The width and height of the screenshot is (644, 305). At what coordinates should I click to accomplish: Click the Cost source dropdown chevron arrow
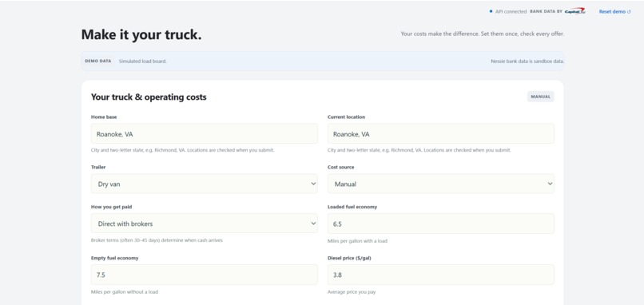pyautogui.click(x=550, y=184)
